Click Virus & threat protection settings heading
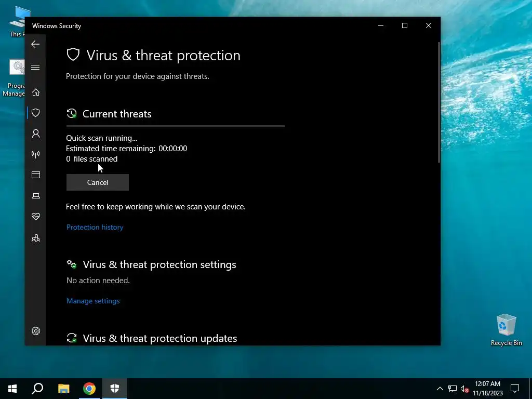 point(159,264)
